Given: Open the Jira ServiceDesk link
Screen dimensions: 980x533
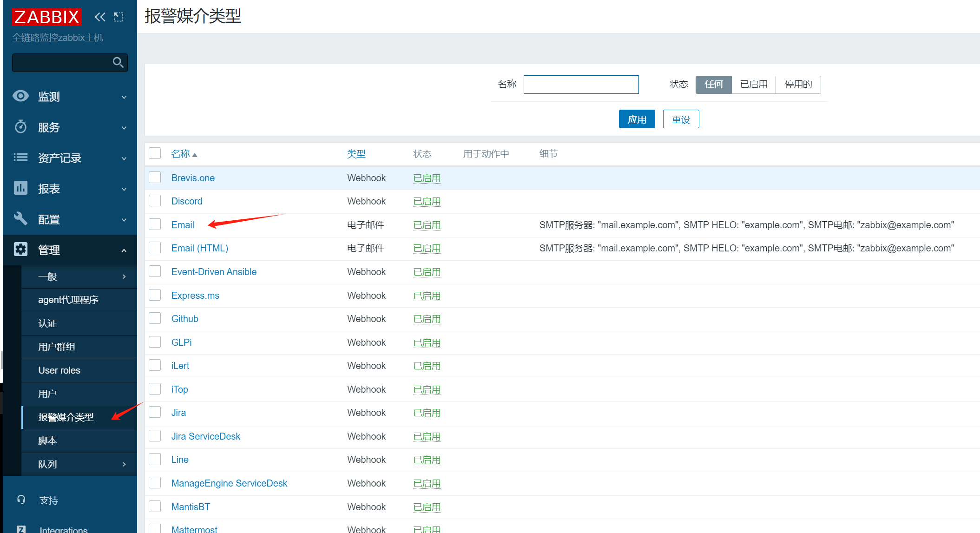Looking at the screenshot, I should point(206,436).
